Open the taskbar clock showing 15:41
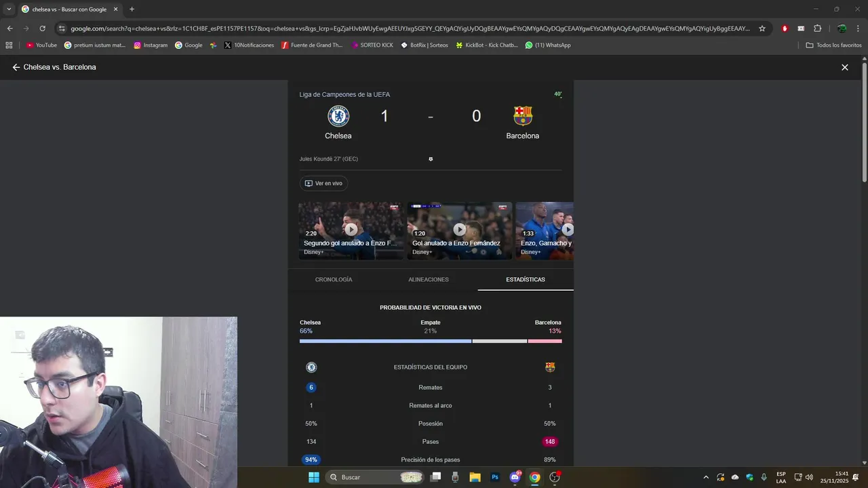The width and height of the screenshot is (868, 488). (835, 477)
